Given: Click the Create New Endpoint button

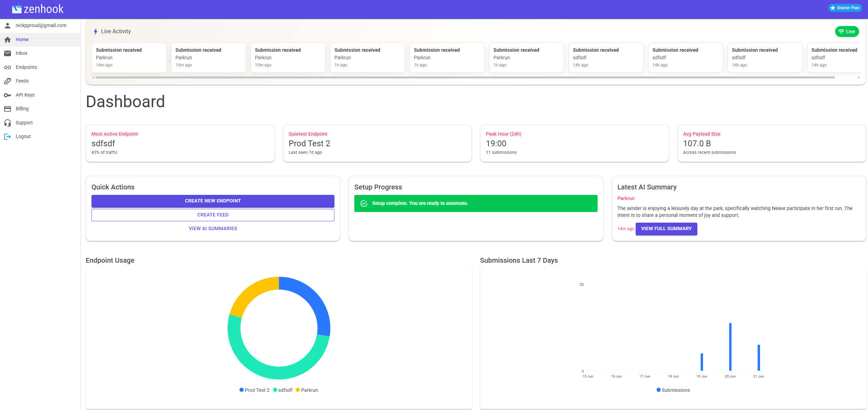Looking at the screenshot, I should 213,201.
